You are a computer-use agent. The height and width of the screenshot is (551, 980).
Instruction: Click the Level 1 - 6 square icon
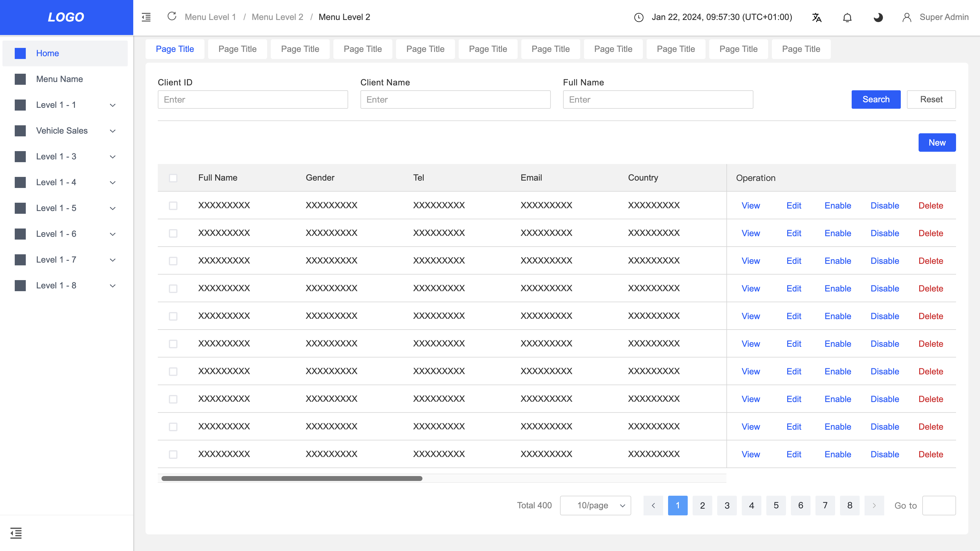[x=20, y=234]
